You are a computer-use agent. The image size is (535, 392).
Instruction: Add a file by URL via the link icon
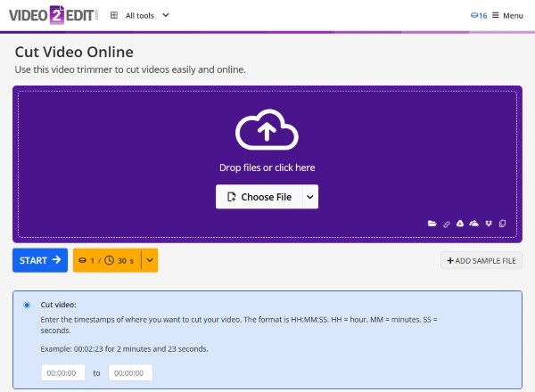447,224
